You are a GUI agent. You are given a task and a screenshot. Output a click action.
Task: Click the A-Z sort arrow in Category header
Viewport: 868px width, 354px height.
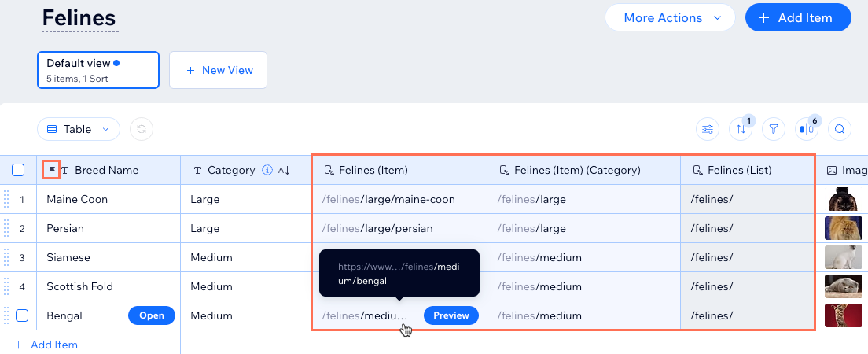(284, 170)
